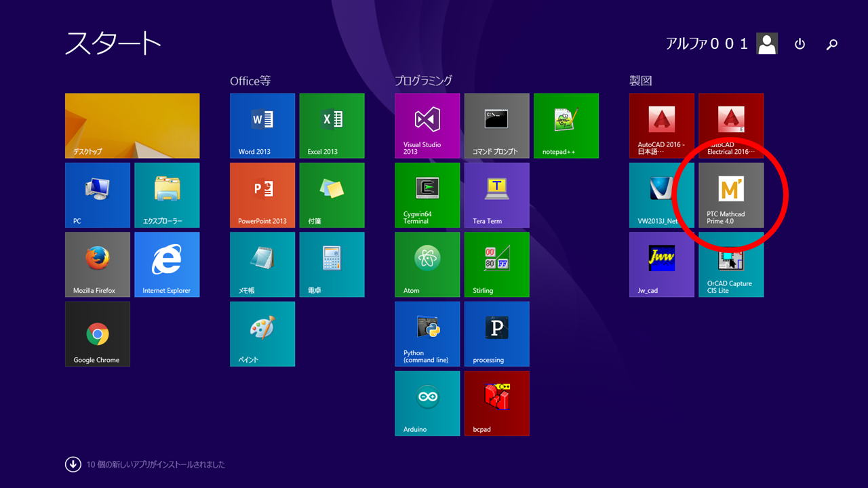This screenshot has width=868, height=488.
Task: Open Python (command line)
Action: click(427, 334)
